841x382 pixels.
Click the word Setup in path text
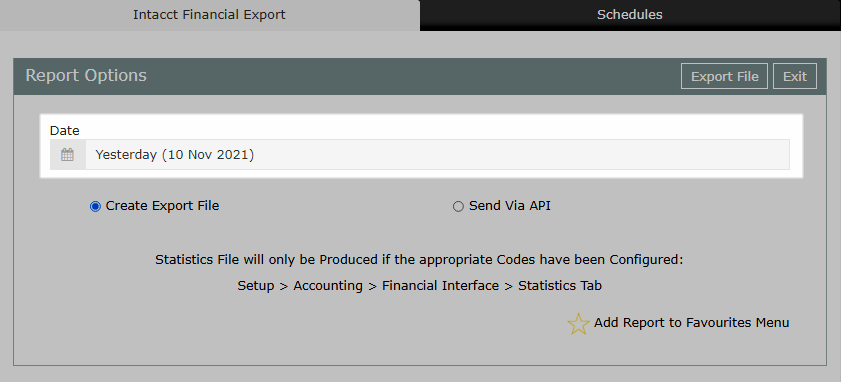(256, 286)
